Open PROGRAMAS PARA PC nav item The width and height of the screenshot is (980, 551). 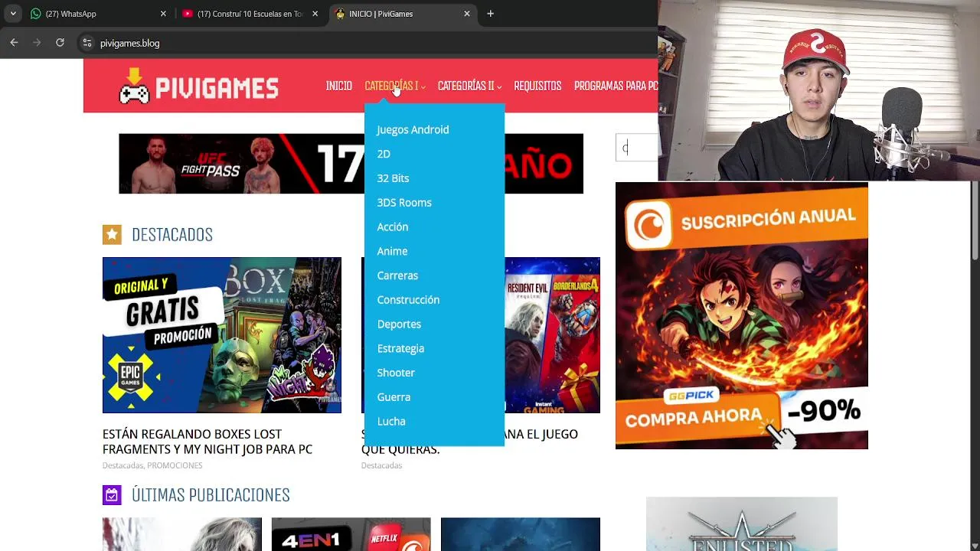pyautogui.click(x=616, y=86)
